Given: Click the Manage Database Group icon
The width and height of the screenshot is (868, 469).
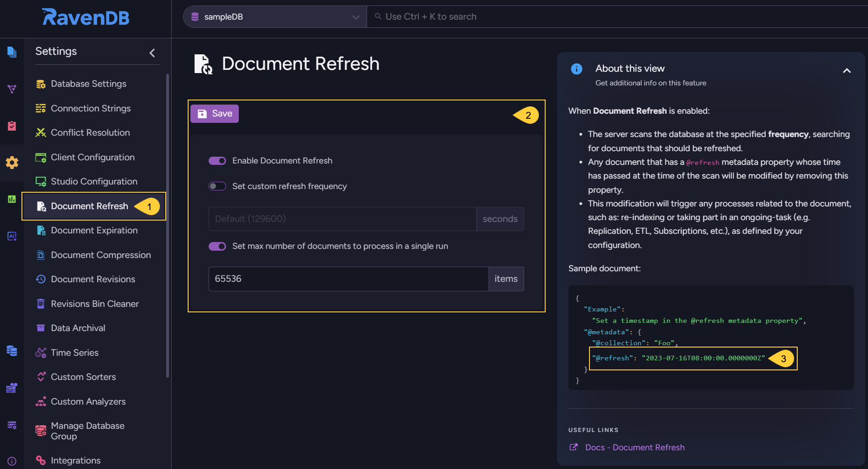Looking at the screenshot, I should click(41, 431).
